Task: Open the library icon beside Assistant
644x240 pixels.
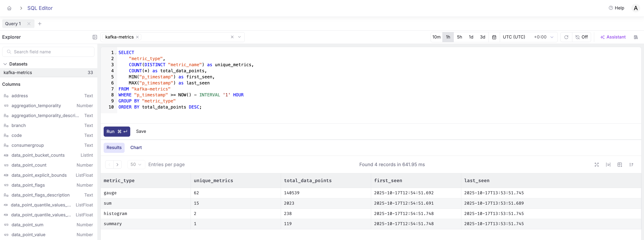Action: (635, 37)
